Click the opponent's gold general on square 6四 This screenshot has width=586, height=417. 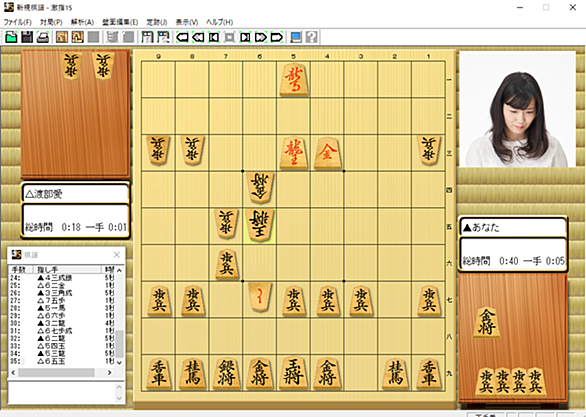[260, 188]
